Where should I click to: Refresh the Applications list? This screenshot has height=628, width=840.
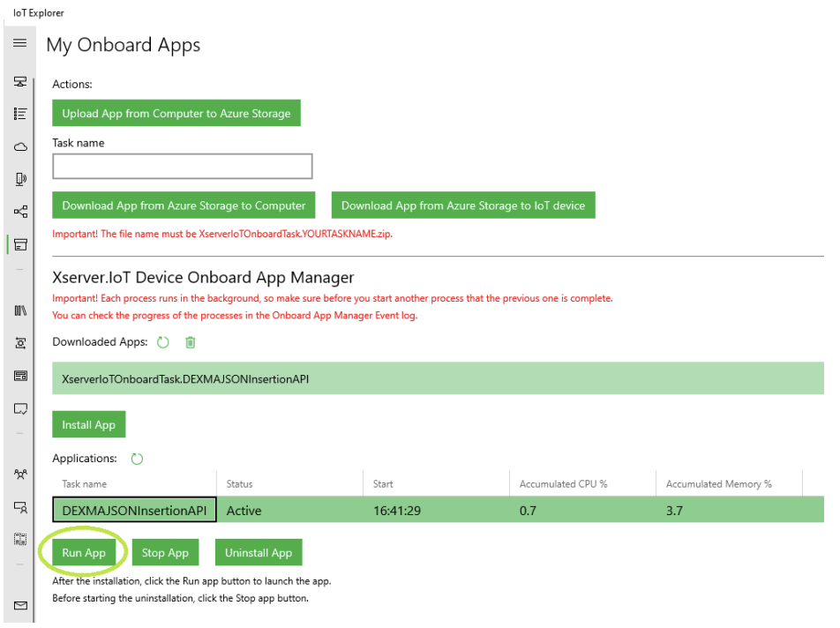point(137,459)
